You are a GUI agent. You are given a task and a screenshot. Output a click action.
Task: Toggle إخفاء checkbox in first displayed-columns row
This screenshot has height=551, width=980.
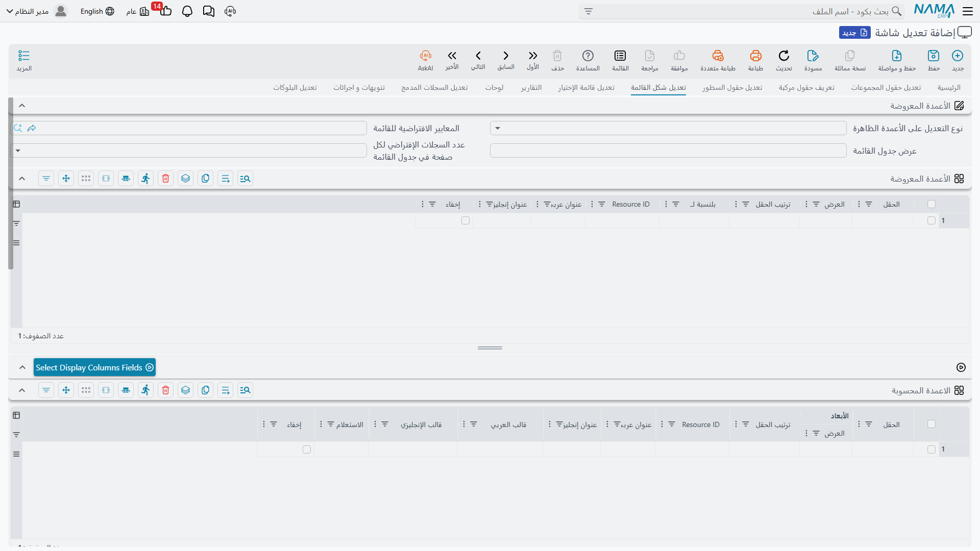coord(465,220)
